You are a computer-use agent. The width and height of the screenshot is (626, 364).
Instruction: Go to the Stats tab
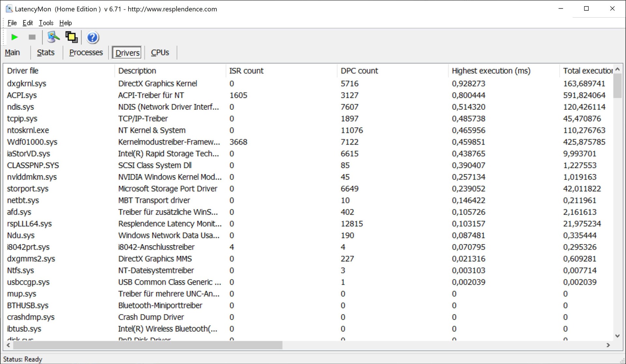click(46, 52)
